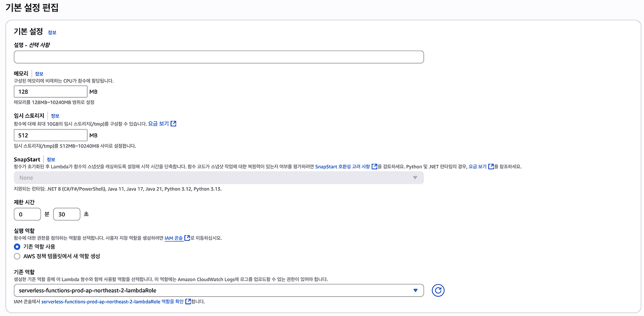Screen dimensions: 644x316
Task: Open the 요금 보기 link in SnapStart description
Action: pyautogui.click(x=478, y=167)
